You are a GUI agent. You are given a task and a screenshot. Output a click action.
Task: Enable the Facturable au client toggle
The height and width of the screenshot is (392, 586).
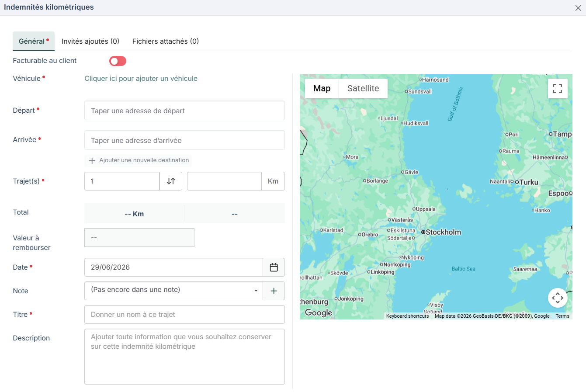click(x=118, y=61)
